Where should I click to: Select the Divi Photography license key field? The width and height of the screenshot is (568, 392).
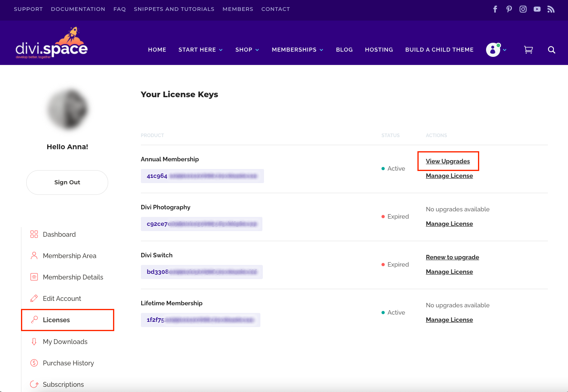pyautogui.click(x=201, y=224)
